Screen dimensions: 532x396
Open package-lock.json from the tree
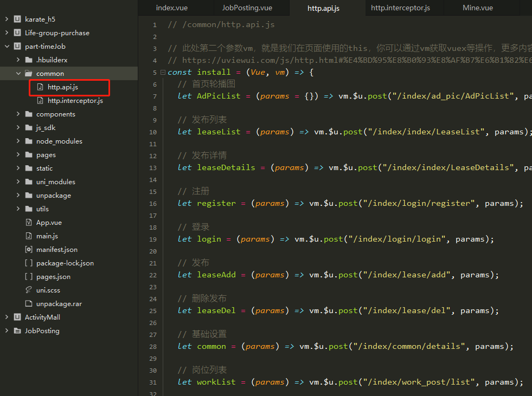65,263
